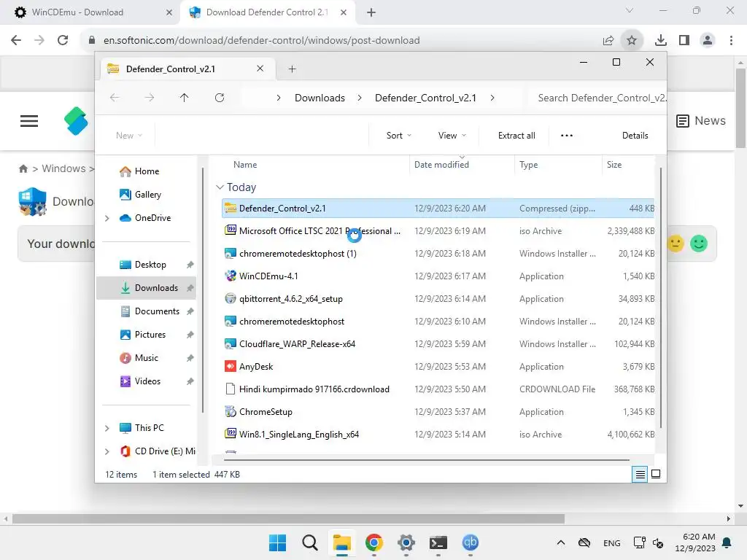Open Chrome from taskbar
This screenshot has height=560, width=747.
coord(374,542)
